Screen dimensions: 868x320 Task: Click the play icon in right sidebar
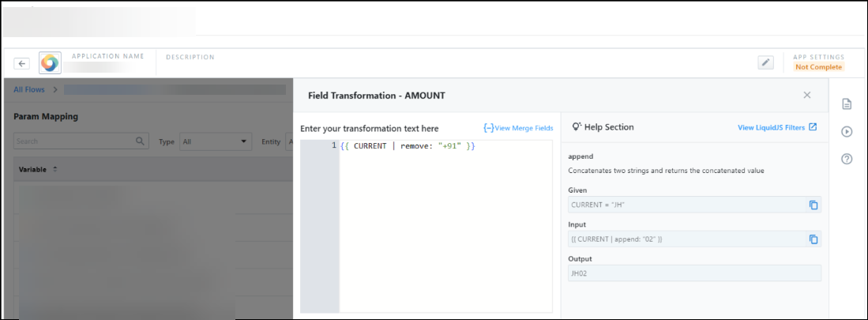point(847,132)
